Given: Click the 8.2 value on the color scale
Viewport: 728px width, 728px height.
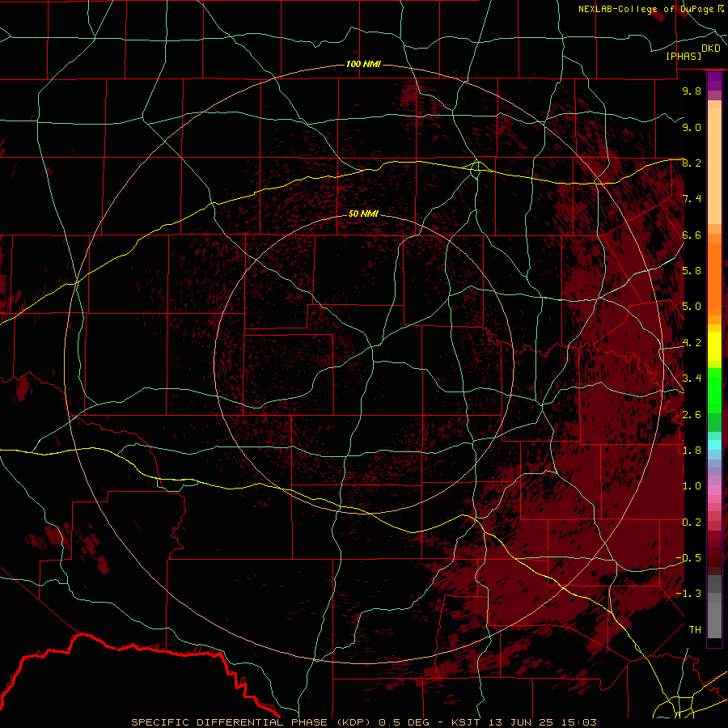Looking at the screenshot, I should point(692,163).
